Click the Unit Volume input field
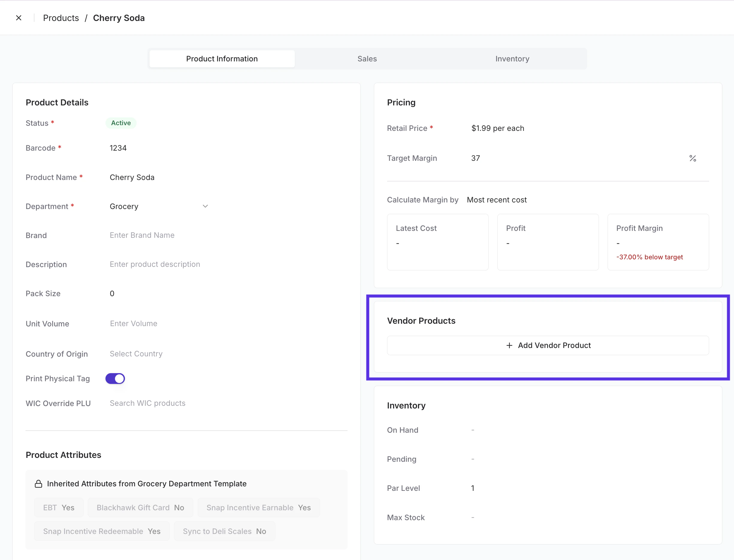The height and width of the screenshot is (560, 734). pyautogui.click(x=133, y=324)
